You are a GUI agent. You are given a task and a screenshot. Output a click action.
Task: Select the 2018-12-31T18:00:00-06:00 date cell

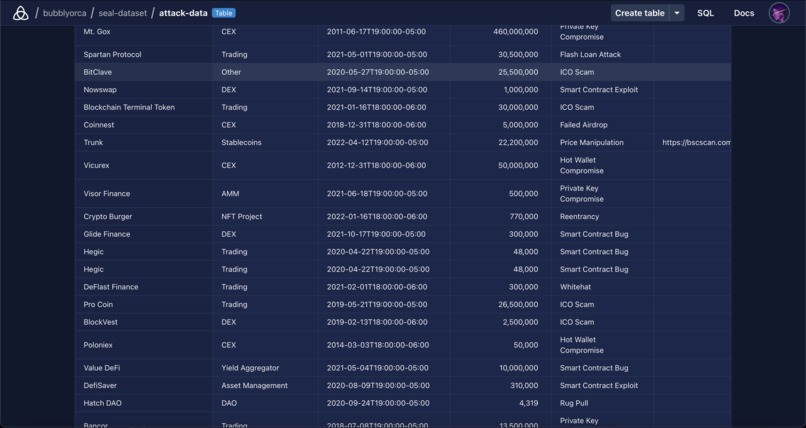click(x=384, y=125)
